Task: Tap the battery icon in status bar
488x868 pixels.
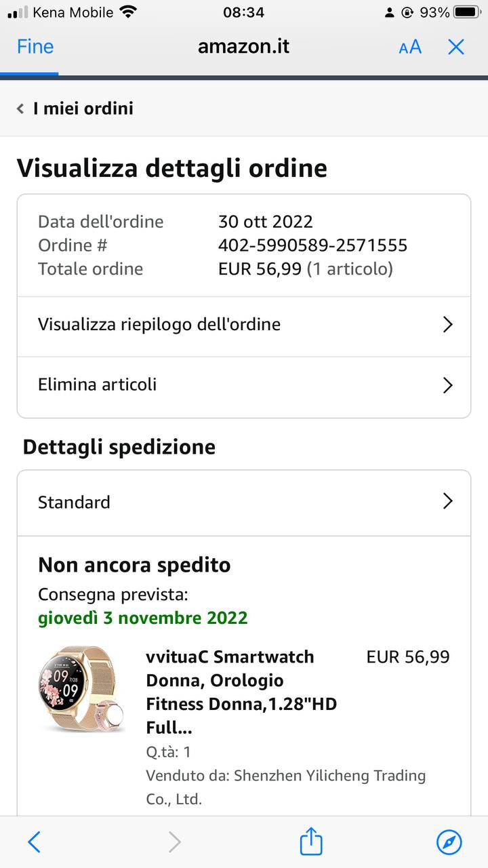Action: point(467,12)
